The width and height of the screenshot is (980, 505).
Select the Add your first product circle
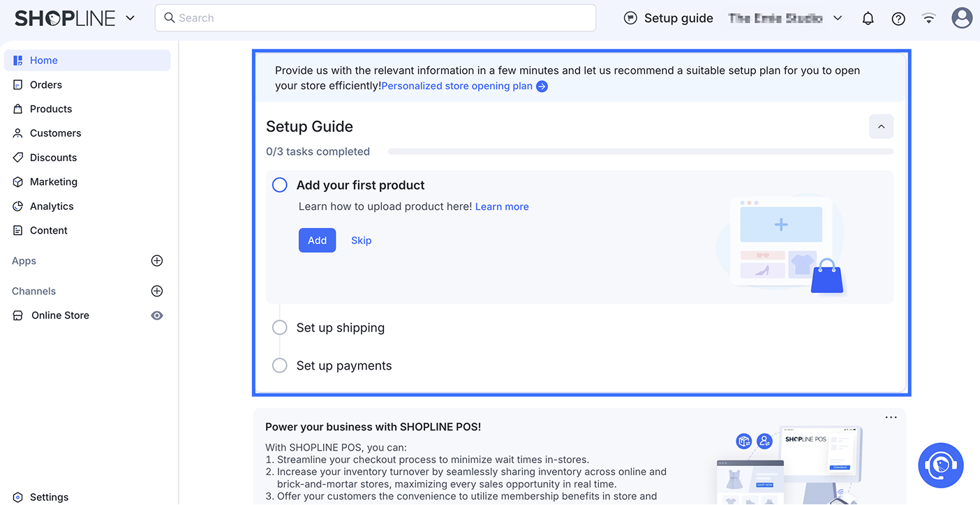tap(280, 185)
